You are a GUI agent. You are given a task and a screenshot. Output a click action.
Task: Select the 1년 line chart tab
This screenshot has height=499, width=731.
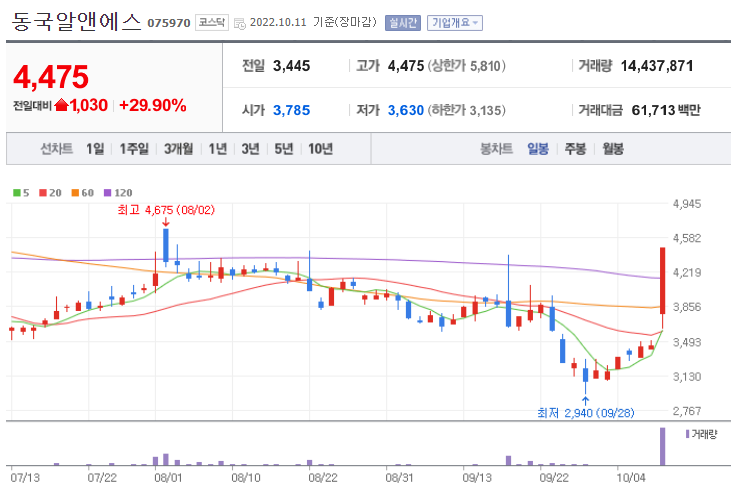(217, 149)
